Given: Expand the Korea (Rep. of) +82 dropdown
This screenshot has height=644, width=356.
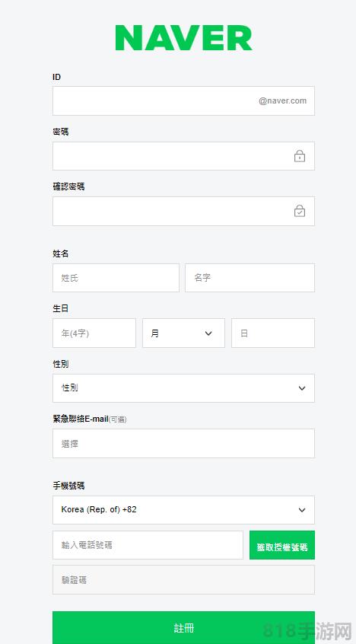Looking at the screenshot, I should [183, 510].
